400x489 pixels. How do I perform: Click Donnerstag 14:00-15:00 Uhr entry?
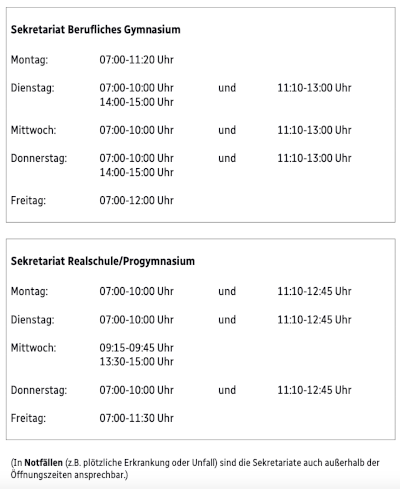coord(136,172)
